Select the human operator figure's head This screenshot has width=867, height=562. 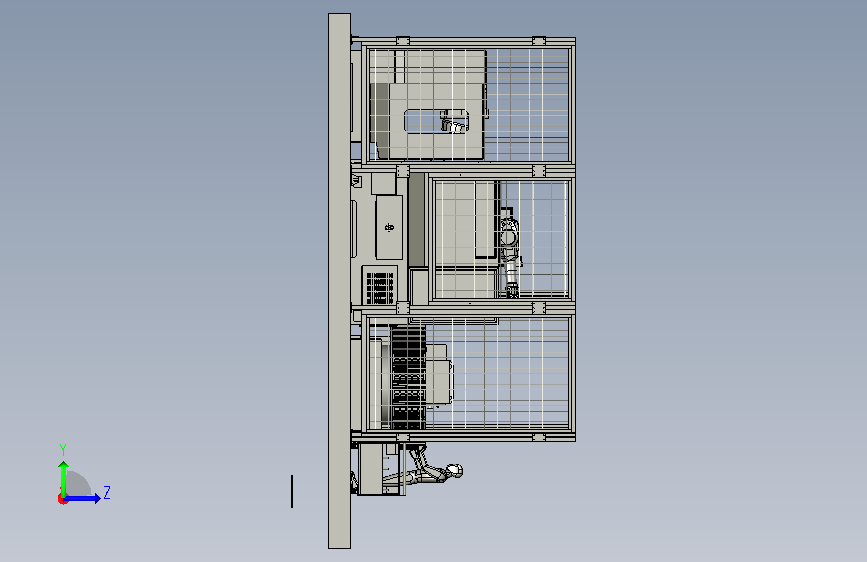[455, 471]
